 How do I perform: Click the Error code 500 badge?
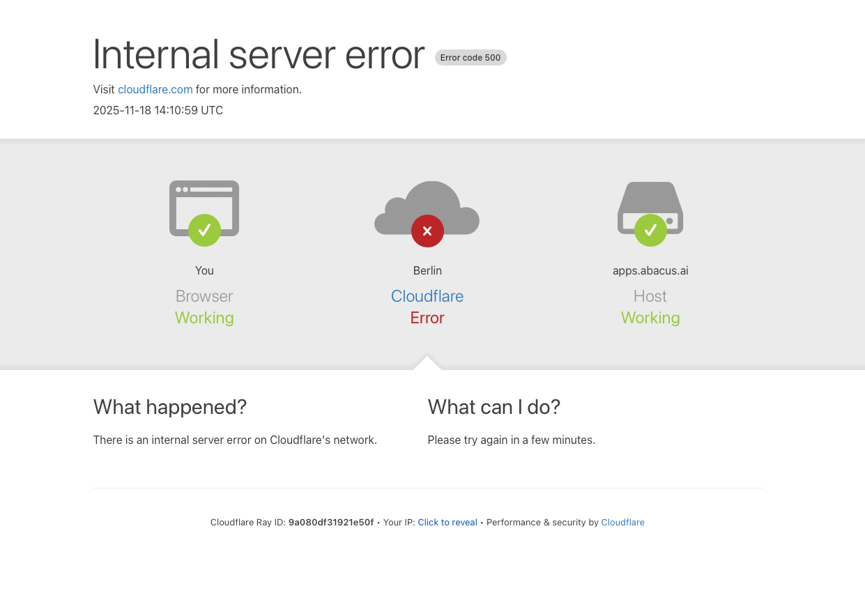[x=470, y=58]
